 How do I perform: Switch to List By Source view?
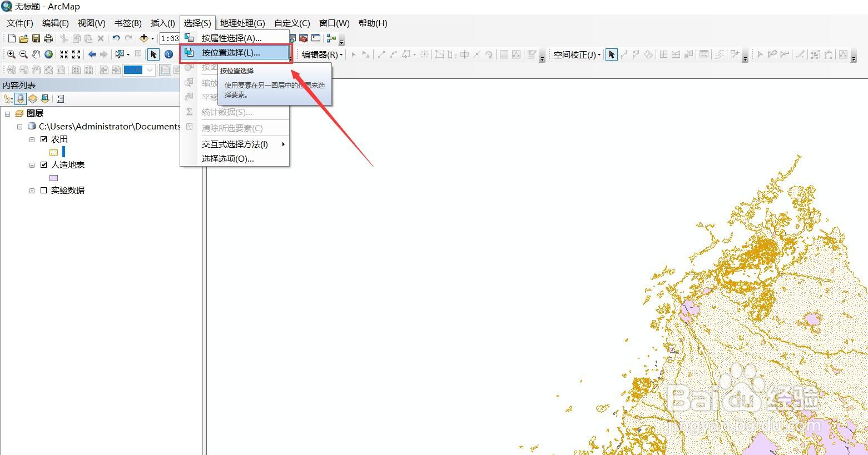(x=21, y=99)
